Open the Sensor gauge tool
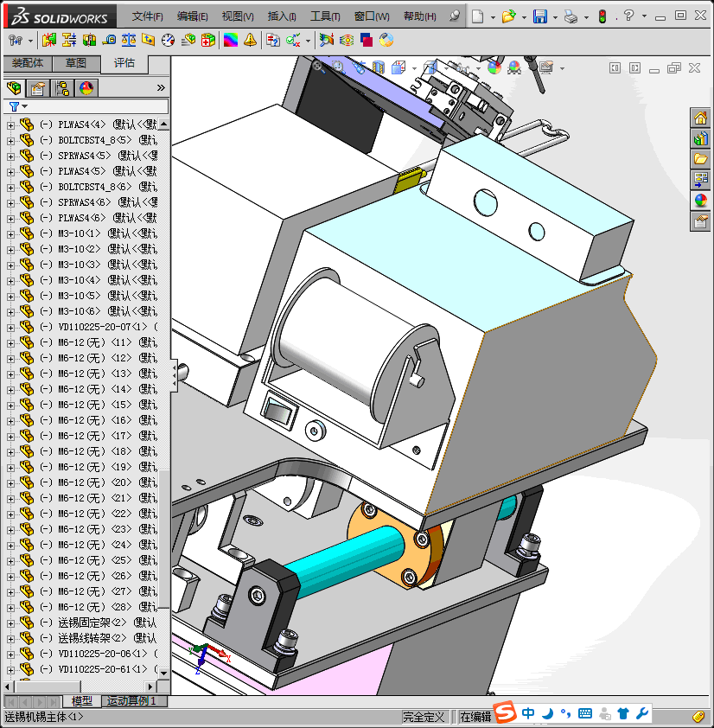The image size is (714, 728). (168, 41)
